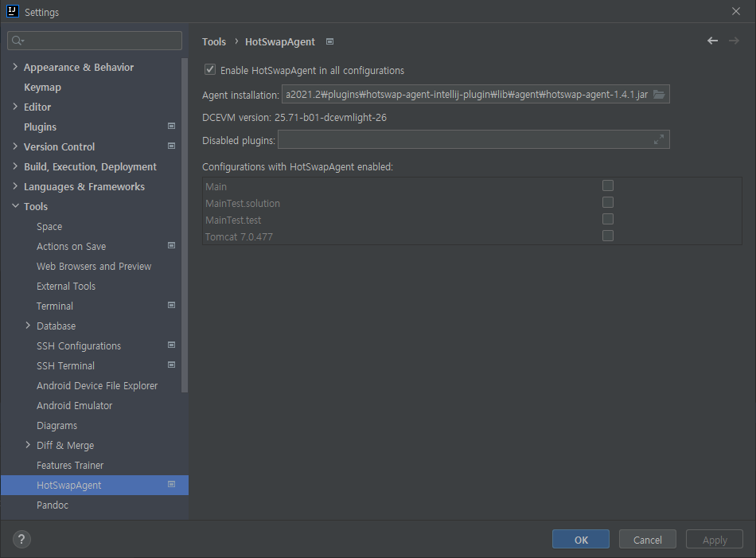Expand Appearance & Behavior section
The width and height of the screenshot is (756, 558).
point(15,67)
